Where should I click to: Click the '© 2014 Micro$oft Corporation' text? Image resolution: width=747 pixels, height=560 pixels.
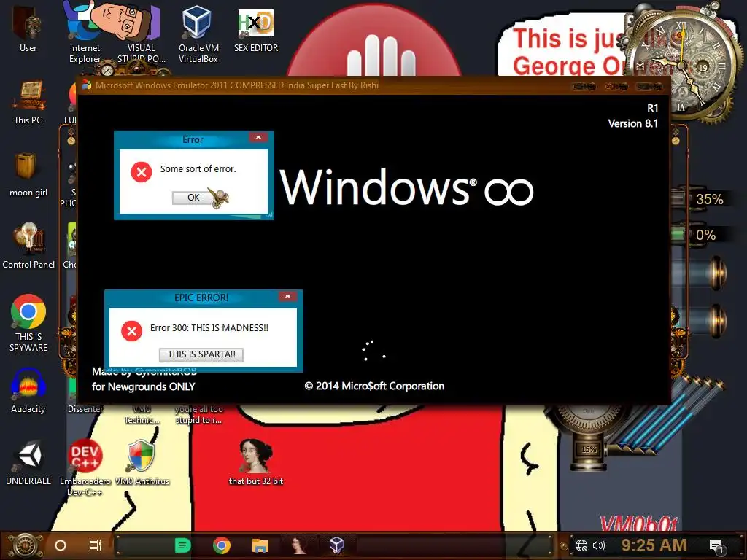click(374, 386)
